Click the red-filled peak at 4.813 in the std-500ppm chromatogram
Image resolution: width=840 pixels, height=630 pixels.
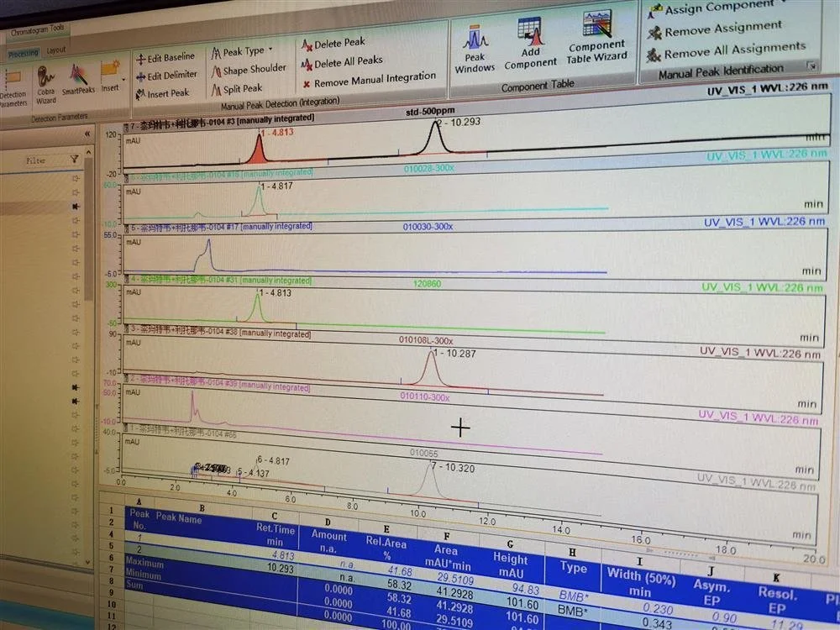coord(259,151)
